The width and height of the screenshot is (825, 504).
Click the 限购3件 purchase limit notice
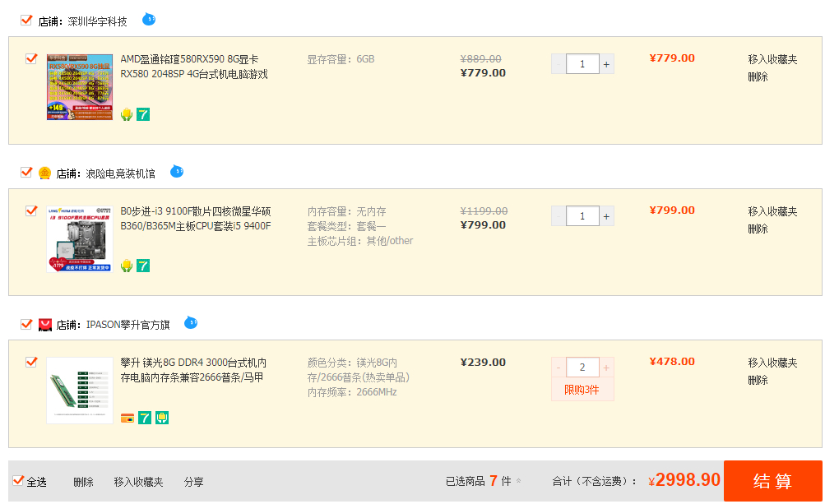pos(582,390)
